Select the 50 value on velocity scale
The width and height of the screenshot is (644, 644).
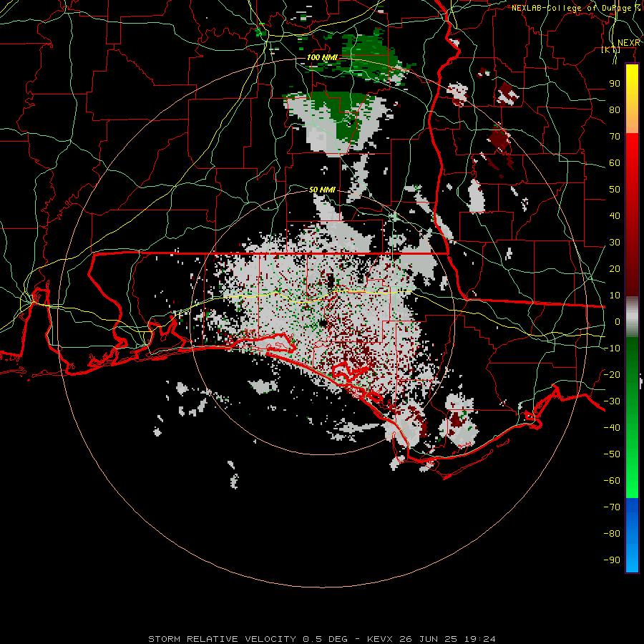coord(615,190)
